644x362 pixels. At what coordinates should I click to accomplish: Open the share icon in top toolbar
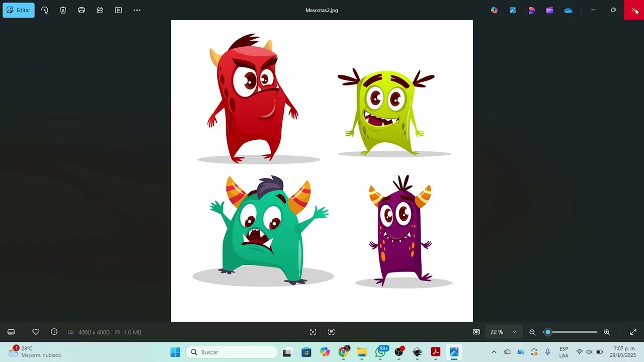click(x=100, y=10)
